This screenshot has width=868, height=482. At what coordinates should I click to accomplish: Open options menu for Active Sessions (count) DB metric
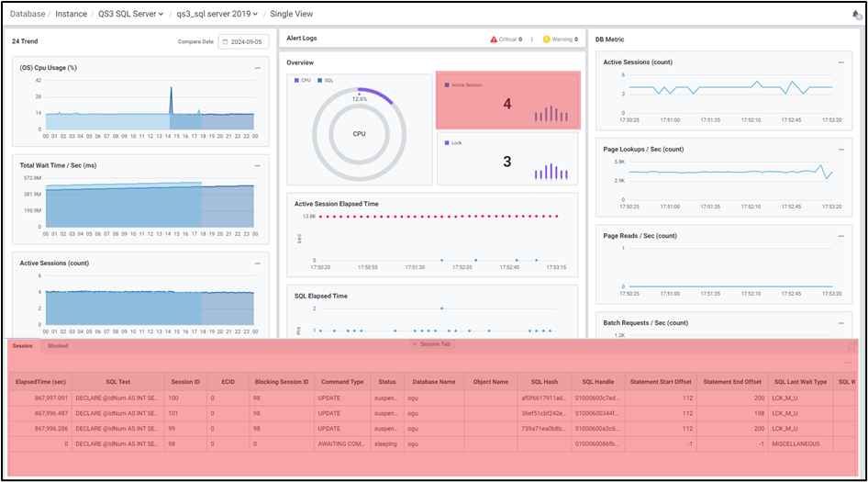(840, 62)
